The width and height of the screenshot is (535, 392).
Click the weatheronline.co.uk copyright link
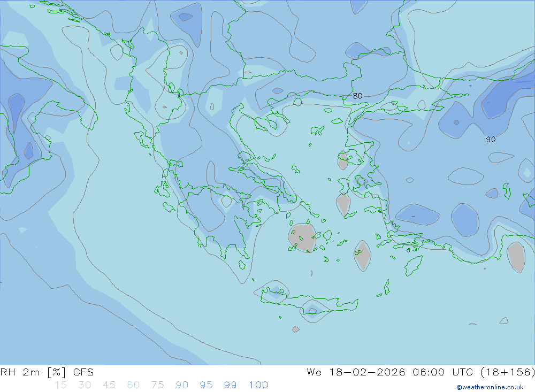490,387
